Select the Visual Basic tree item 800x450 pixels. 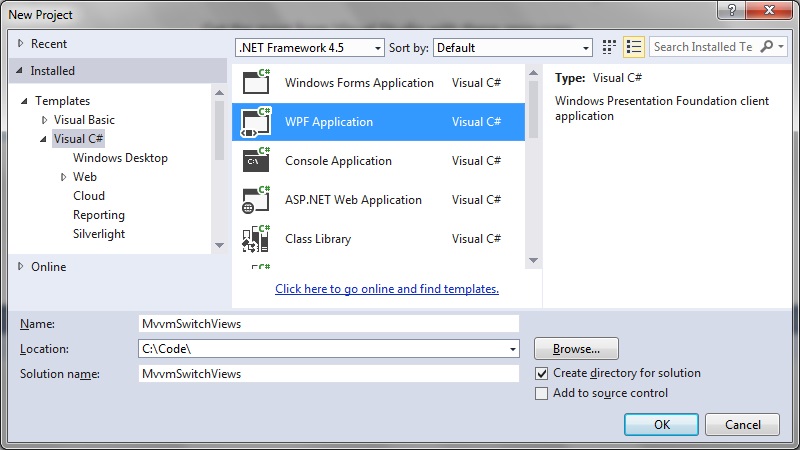84,120
